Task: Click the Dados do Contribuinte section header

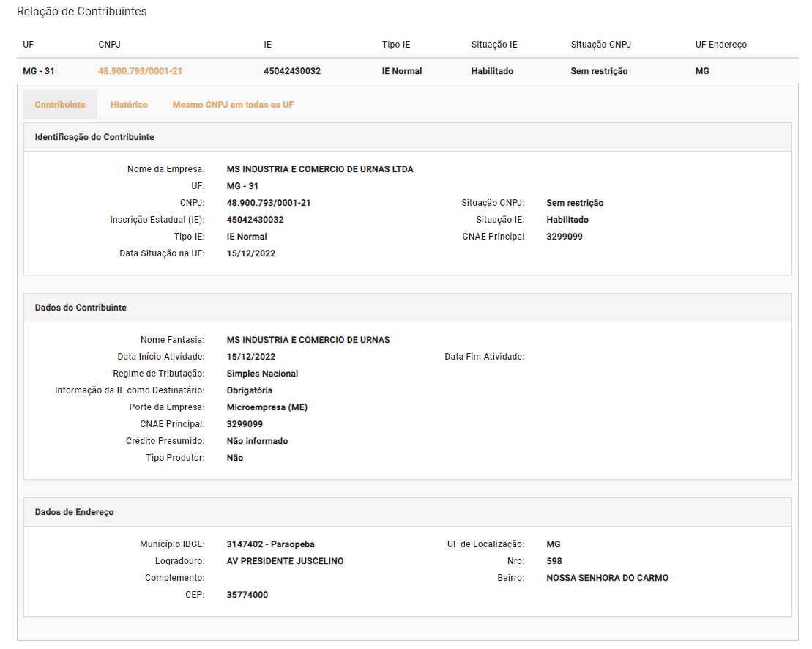Action: (81, 308)
